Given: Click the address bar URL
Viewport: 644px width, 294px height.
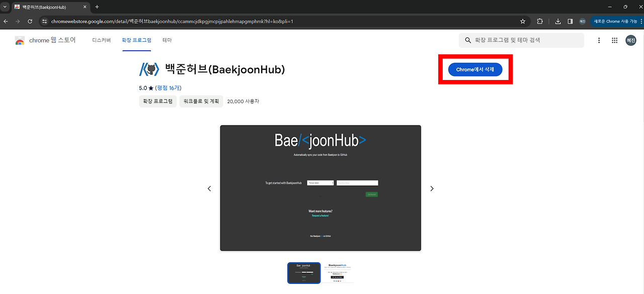Looking at the screenshot, I should (172, 22).
